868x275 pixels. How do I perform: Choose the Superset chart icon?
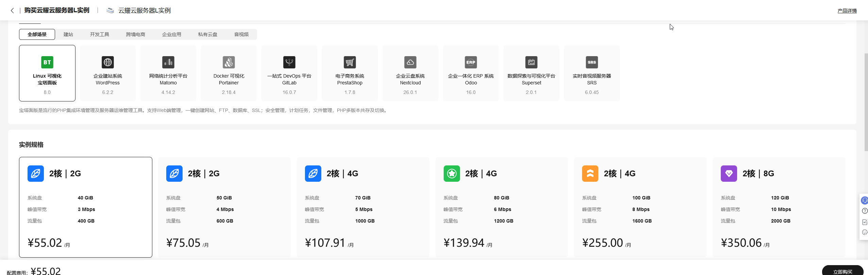pyautogui.click(x=531, y=62)
